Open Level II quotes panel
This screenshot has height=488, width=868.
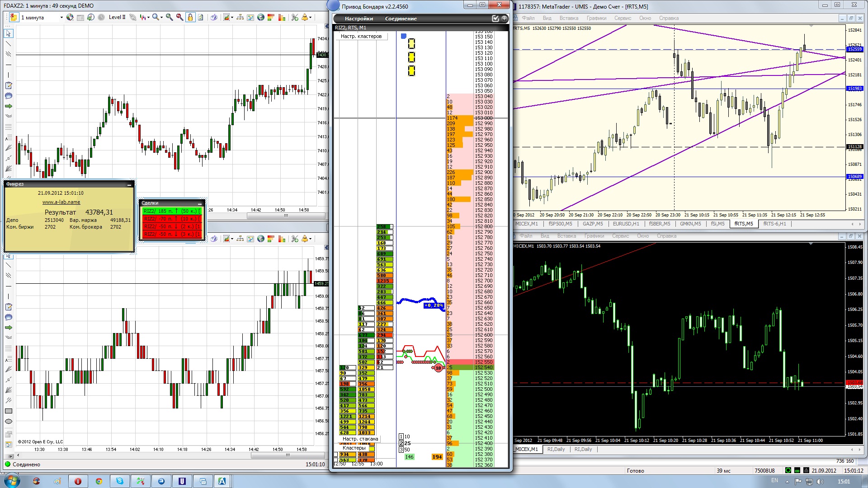117,17
